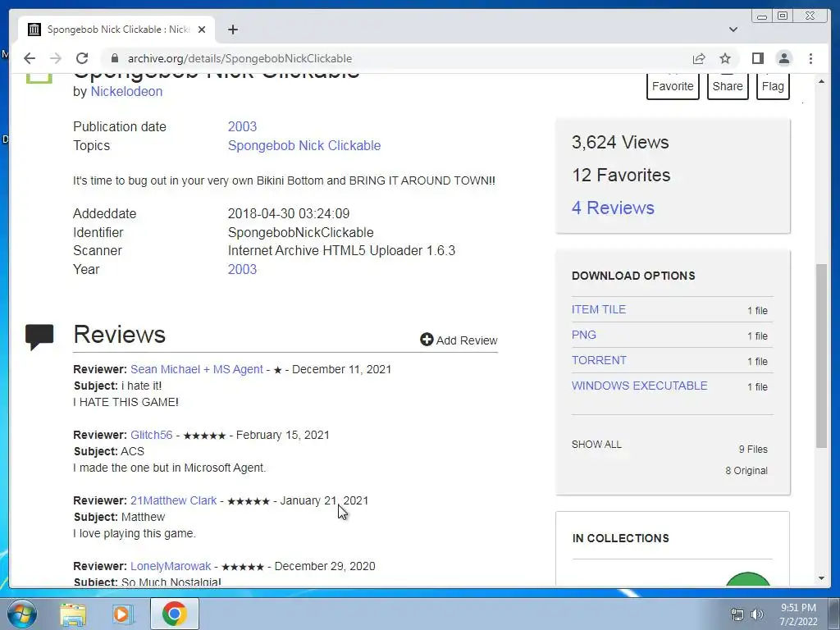Click the padlock site info icon
The height and width of the screenshot is (630, 840).
[114, 58]
